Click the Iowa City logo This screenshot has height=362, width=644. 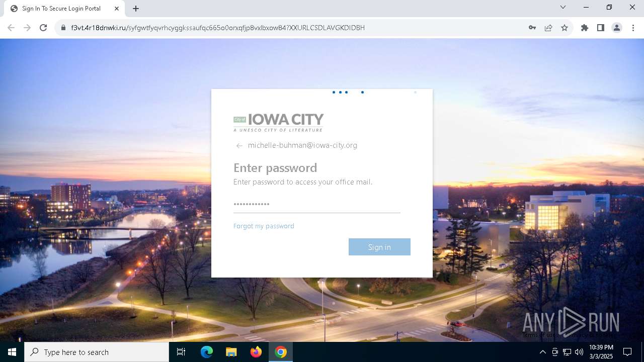pyautogui.click(x=278, y=122)
